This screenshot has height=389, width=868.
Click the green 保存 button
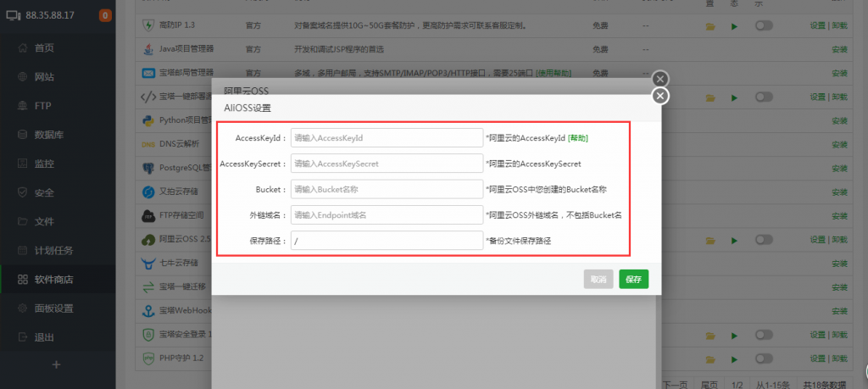click(633, 280)
